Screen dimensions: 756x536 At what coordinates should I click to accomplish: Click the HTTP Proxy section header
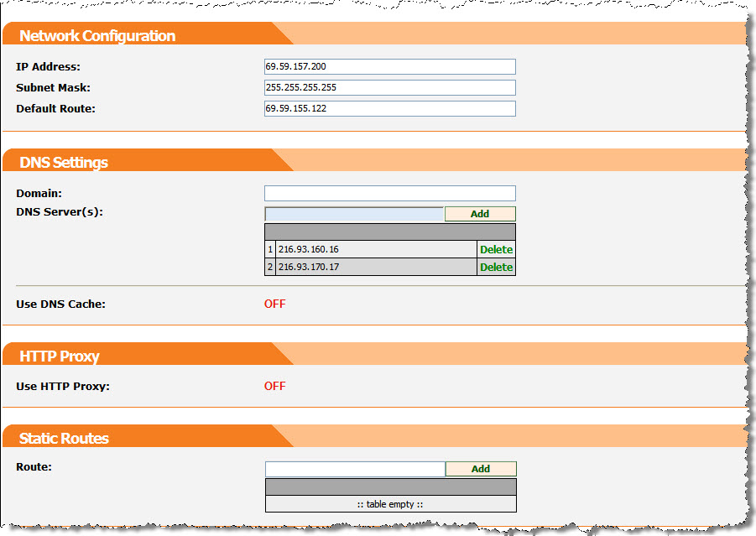coord(60,356)
